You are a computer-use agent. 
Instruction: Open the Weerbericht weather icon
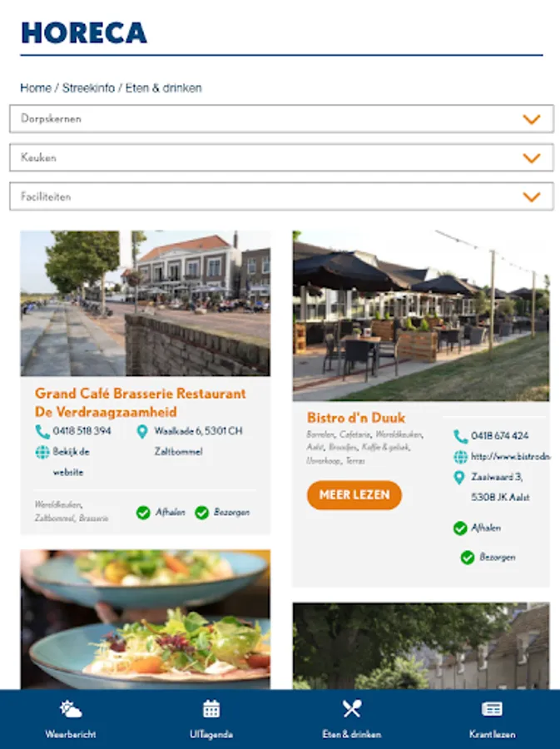pyautogui.click(x=71, y=709)
